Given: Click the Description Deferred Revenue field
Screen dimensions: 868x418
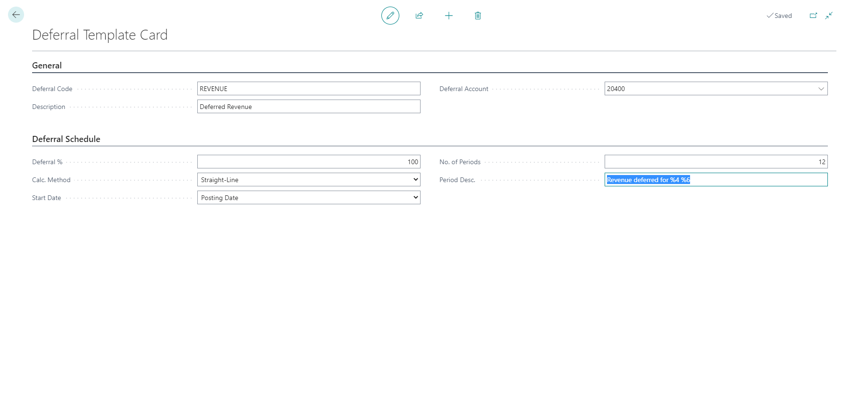Looking at the screenshot, I should click(309, 107).
